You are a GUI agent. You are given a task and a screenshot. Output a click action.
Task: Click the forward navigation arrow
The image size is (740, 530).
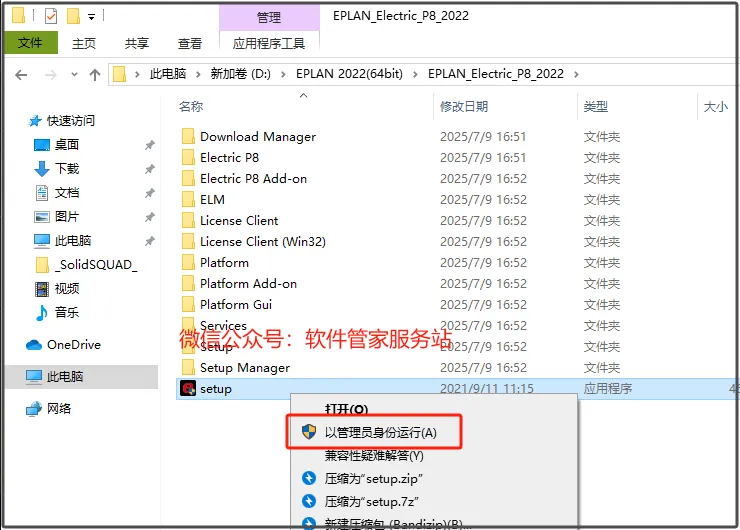(50, 75)
